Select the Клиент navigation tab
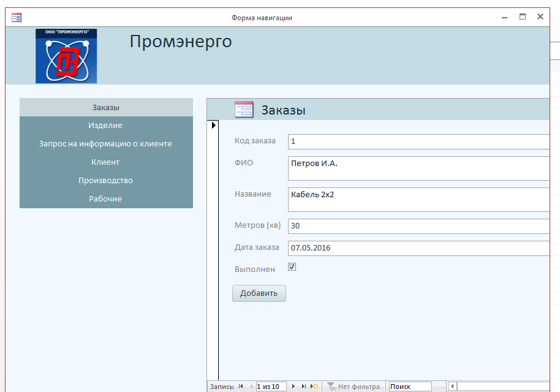 106,162
